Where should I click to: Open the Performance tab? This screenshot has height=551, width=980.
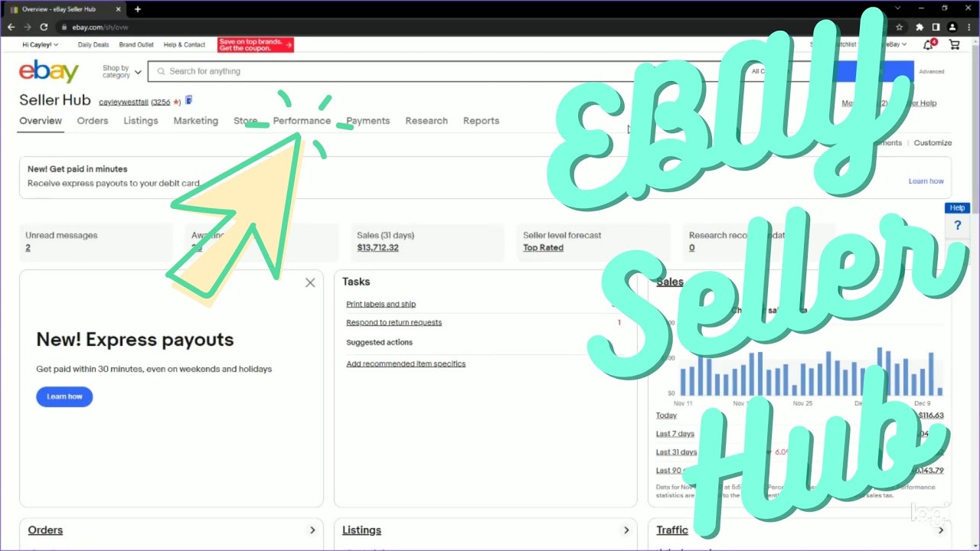(x=302, y=121)
